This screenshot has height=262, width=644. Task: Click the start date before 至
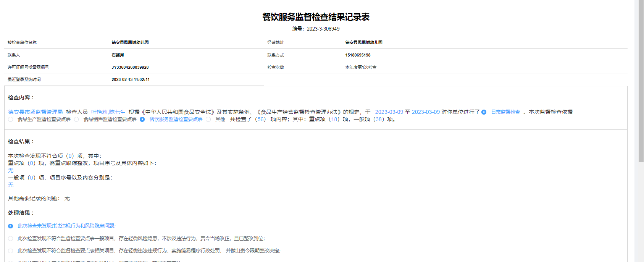point(389,112)
